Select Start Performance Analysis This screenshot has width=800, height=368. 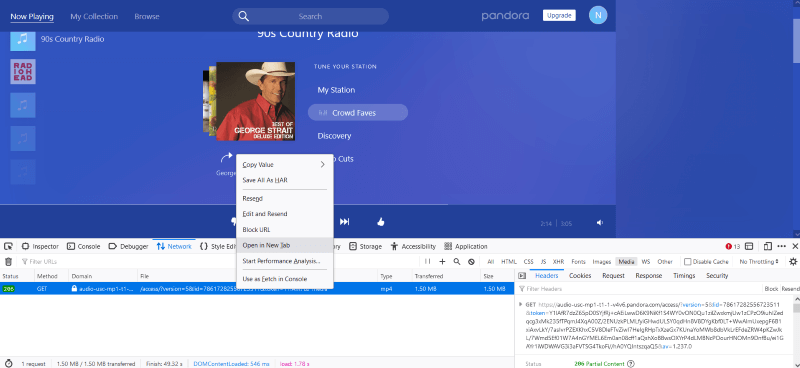tap(284, 261)
